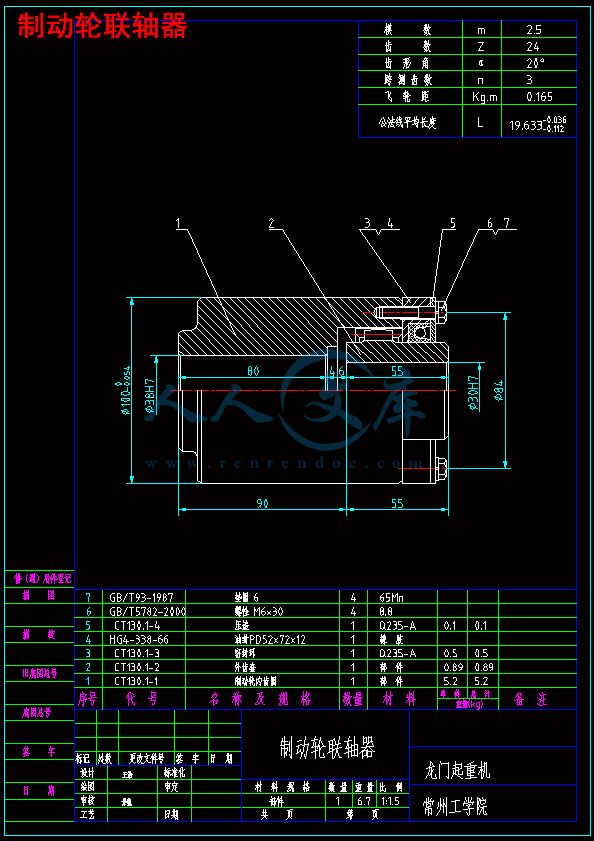
Task: Click the project name 龙门起重机
Action: pos(457,771)
